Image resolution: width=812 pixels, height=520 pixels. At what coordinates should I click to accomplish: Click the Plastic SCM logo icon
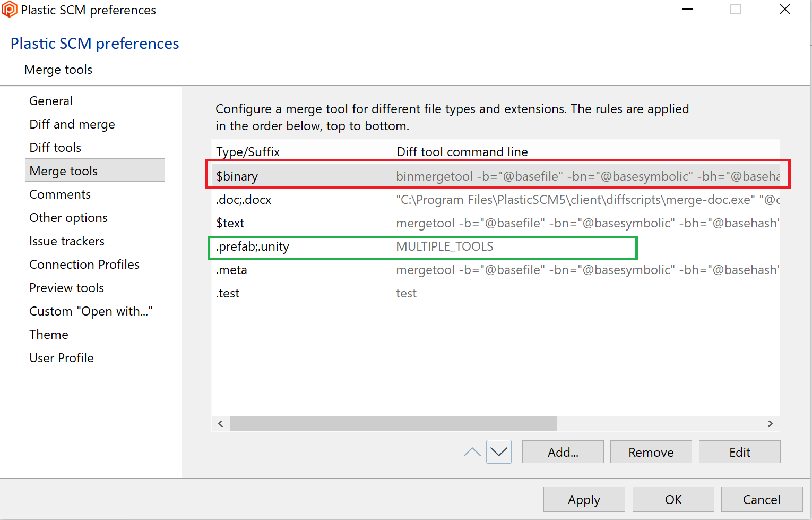coord(10,10)
